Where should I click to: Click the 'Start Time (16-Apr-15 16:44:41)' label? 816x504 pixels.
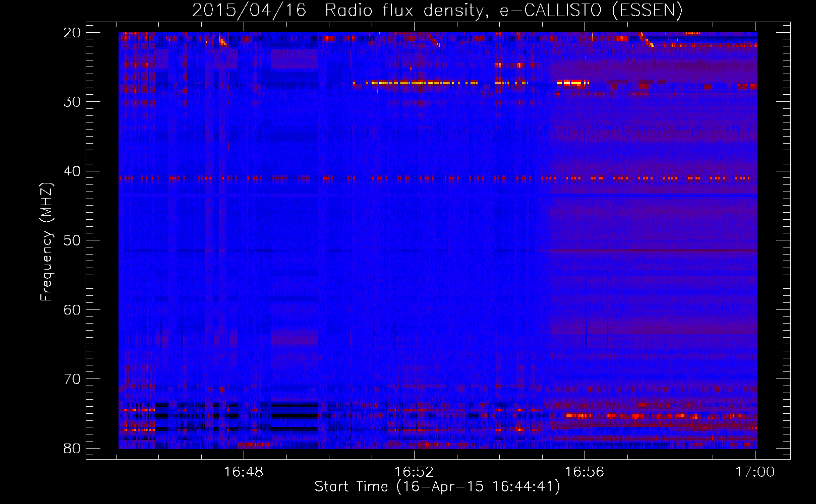pyautogui.click(x=437, y=487)
